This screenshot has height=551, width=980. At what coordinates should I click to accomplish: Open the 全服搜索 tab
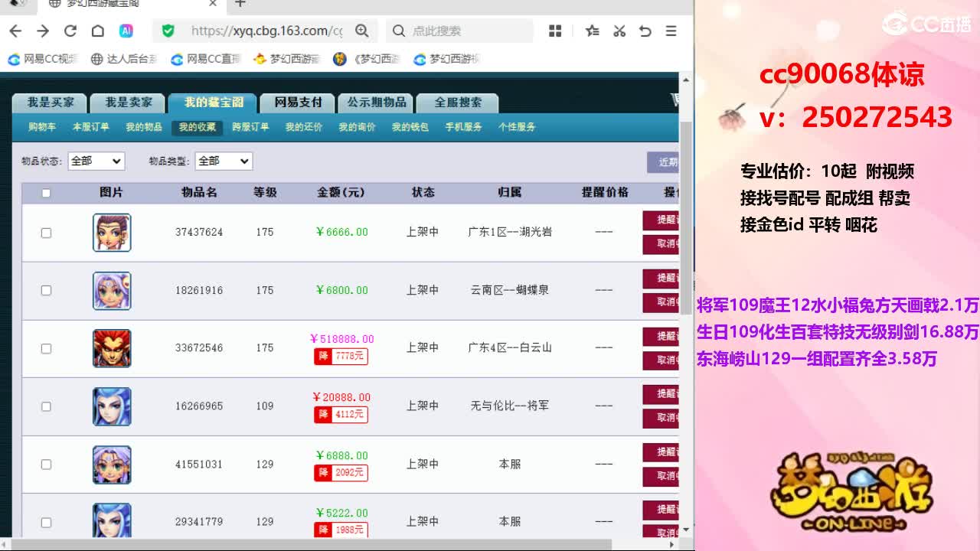459,103
